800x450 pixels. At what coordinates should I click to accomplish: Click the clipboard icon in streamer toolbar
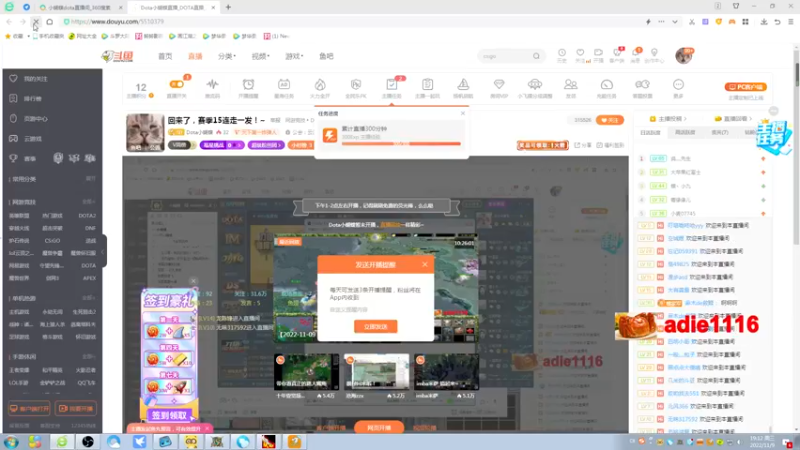tap(428, 84)
